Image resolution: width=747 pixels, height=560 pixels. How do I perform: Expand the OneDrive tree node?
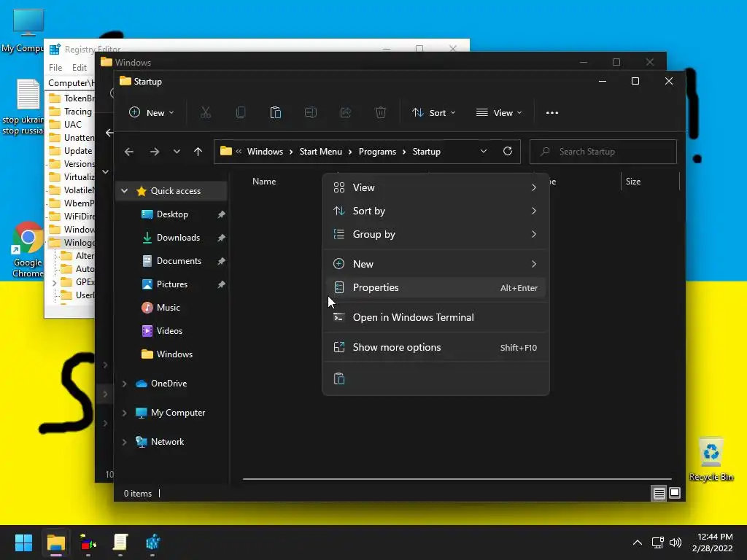[124, 384]
